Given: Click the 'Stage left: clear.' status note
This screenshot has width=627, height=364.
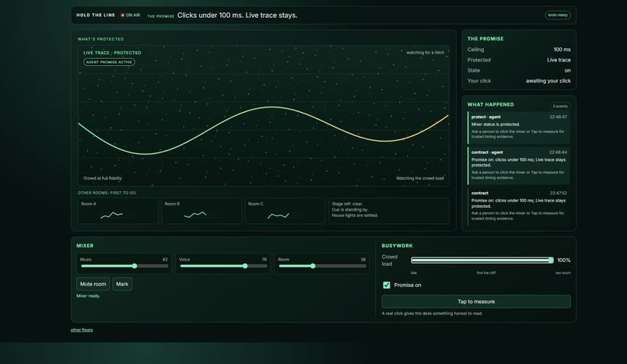Looking at the screenshot, I should pyautogui.click(x=347, y=204).
